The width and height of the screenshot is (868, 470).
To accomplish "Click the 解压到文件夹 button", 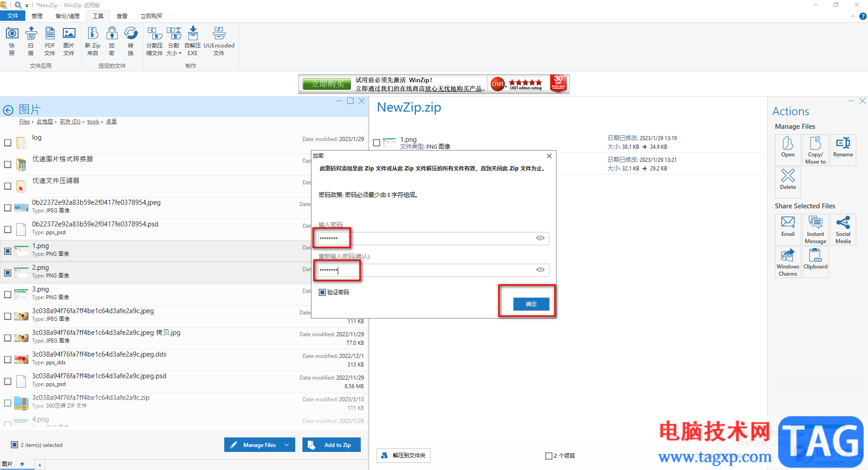I will (x=404, y=456).
